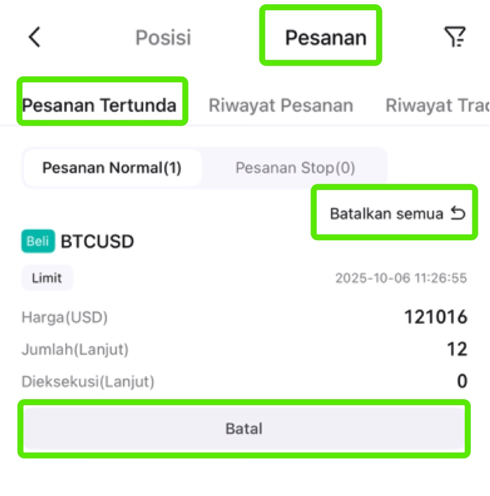Screen dimensions: 490x496
Task: Click the order timestamp 2025-10-06 11:26:55
Action: pos(401,278)
